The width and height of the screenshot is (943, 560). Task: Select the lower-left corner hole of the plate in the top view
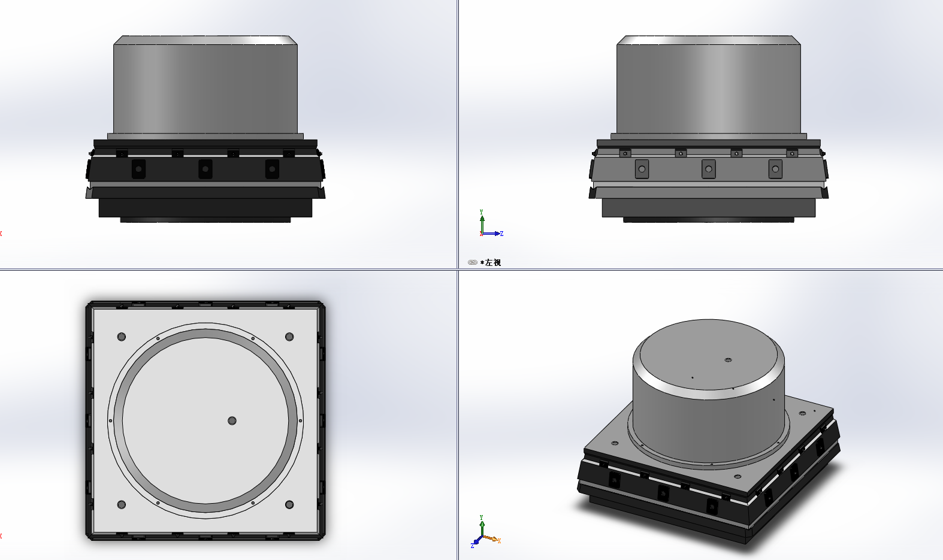pyautogui.click(x=122, y=505)
